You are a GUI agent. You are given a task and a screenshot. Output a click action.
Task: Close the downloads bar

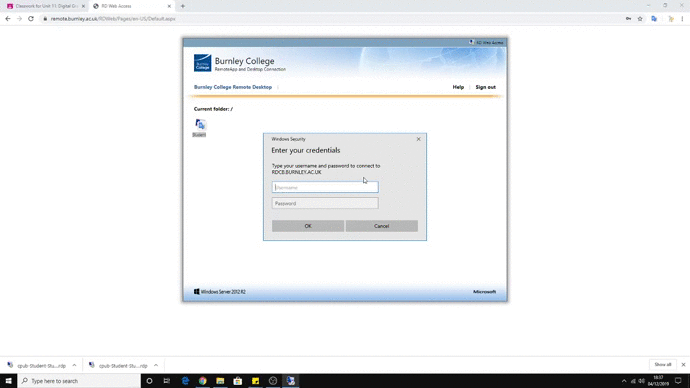coord(683,365)
